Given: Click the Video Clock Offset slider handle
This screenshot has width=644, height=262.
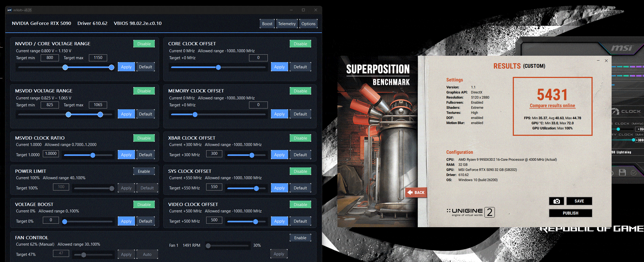Looking at the screenshot, I should (255, 222).
